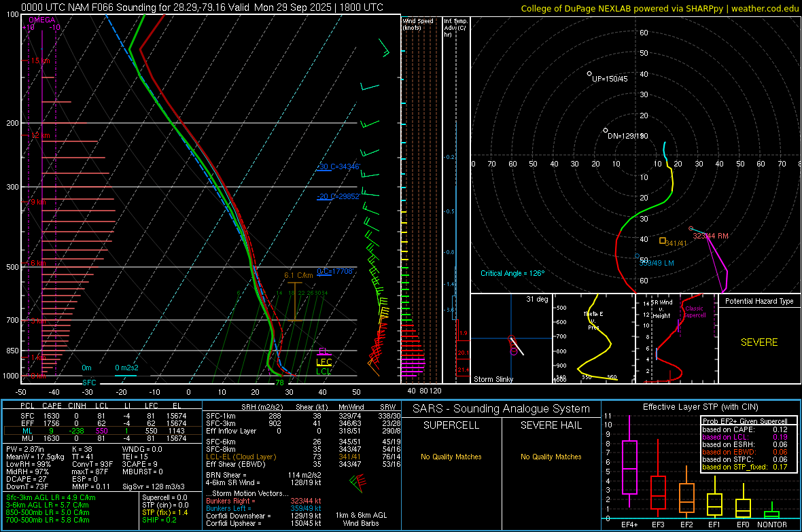The height and width of the screenshot is (532, 802).
Task: Click the College of DuPage NEXLAB credit
Action: [660, 8]
